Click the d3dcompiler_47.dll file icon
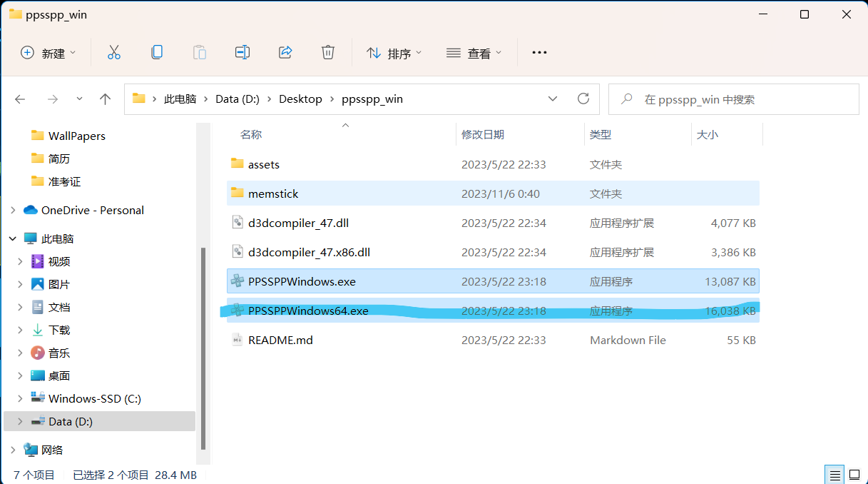Image resolution: width=868 pixels, height=484 pixels. click(238, 223)
